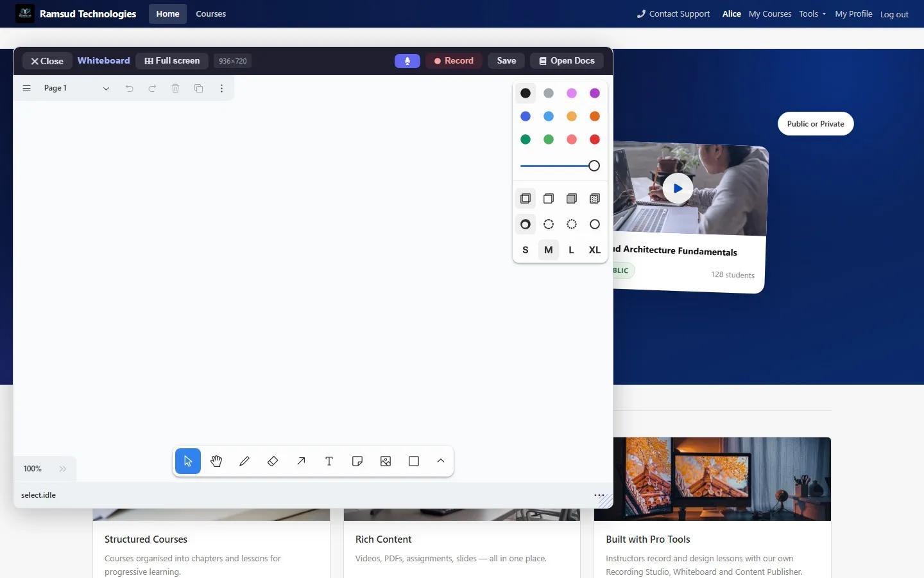Toggle the microphone button
Image resolution: width=924 pixels, height=578 pixels.
click(407, 61)
